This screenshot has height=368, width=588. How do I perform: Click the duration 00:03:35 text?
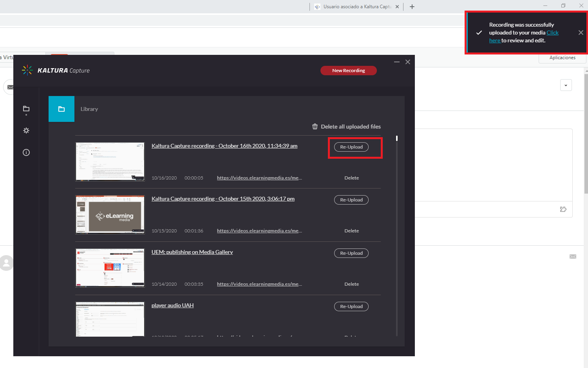click(194, 284)
